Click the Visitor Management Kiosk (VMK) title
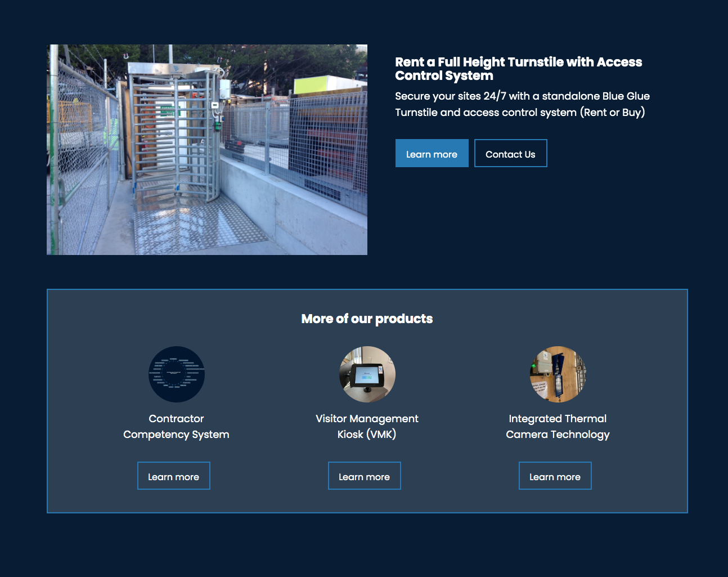The height and width of the screenshot is (577, 728). (x=367, y=427)
